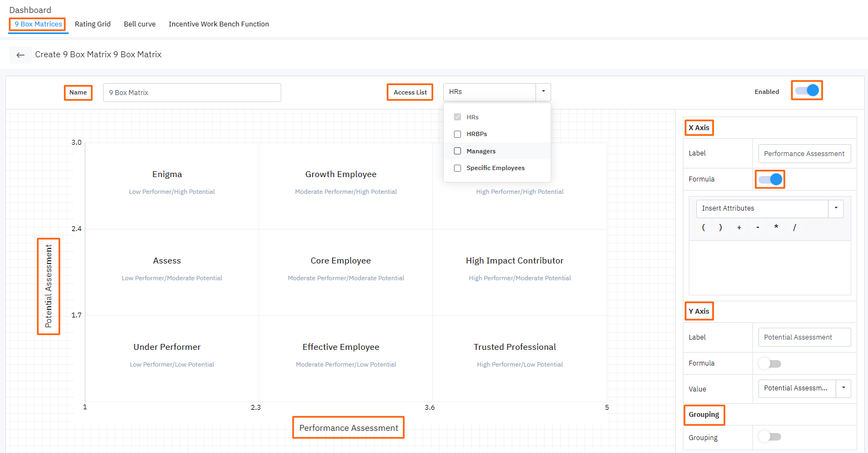The image size is (868, 453).
Task: Click the back arrow icon
Action: click(21, 55)
